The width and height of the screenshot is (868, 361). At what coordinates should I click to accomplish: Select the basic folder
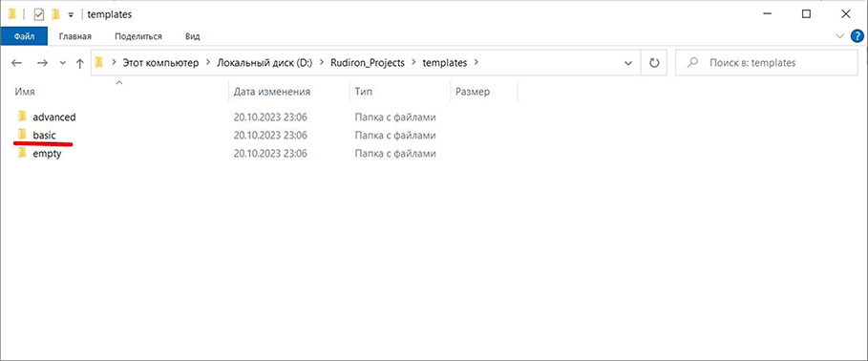(44, 135)
